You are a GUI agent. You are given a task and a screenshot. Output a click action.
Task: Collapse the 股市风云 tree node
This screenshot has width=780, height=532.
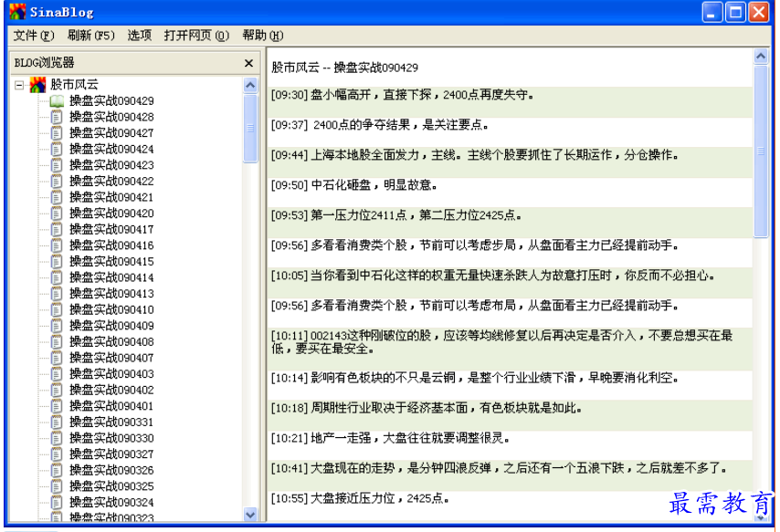pyautogui.click(x=19, y=85)
